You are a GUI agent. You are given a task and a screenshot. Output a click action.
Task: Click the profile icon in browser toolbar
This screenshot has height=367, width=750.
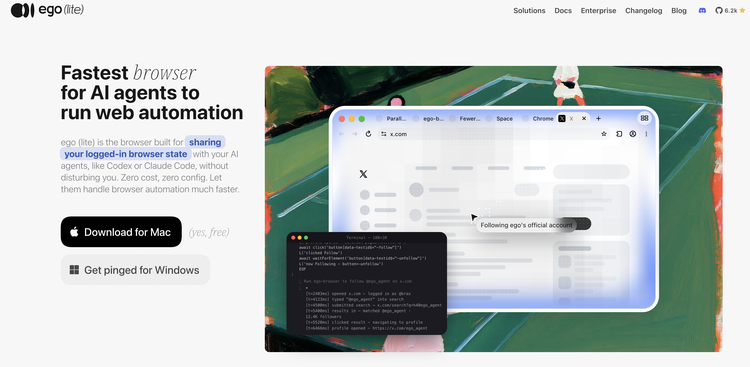[633, 134]
